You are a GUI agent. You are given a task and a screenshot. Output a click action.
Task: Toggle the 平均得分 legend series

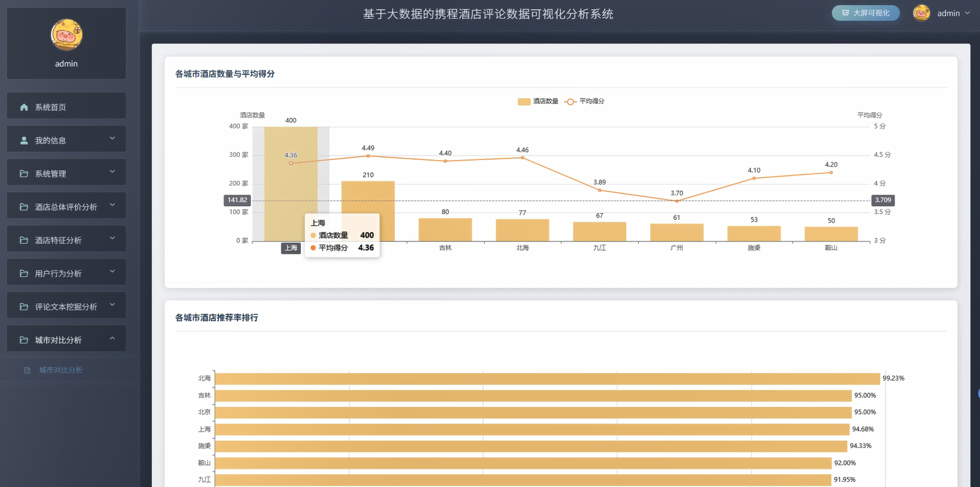[585, 101]
